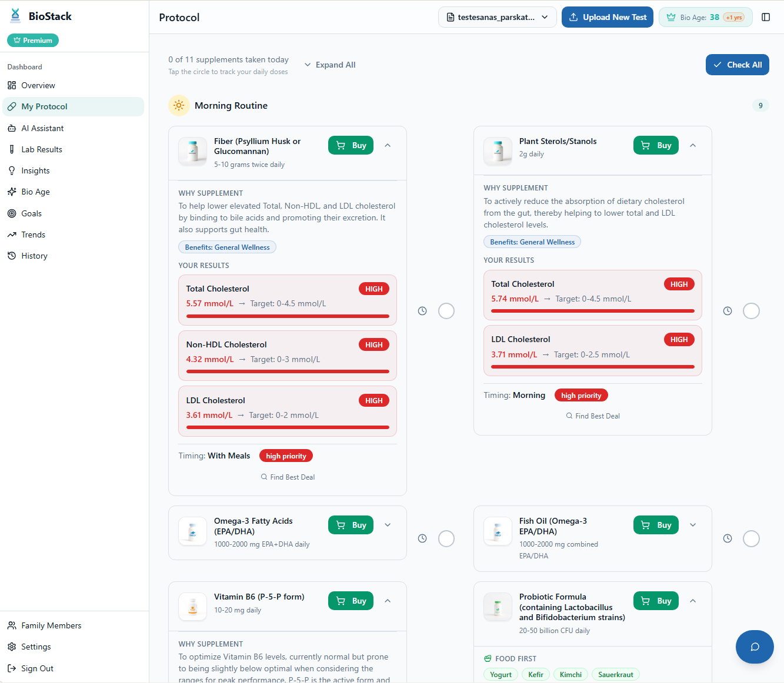The image size is (784, 683).
Task: Select Lab Results in the sidebar
Action: point(42,149)
